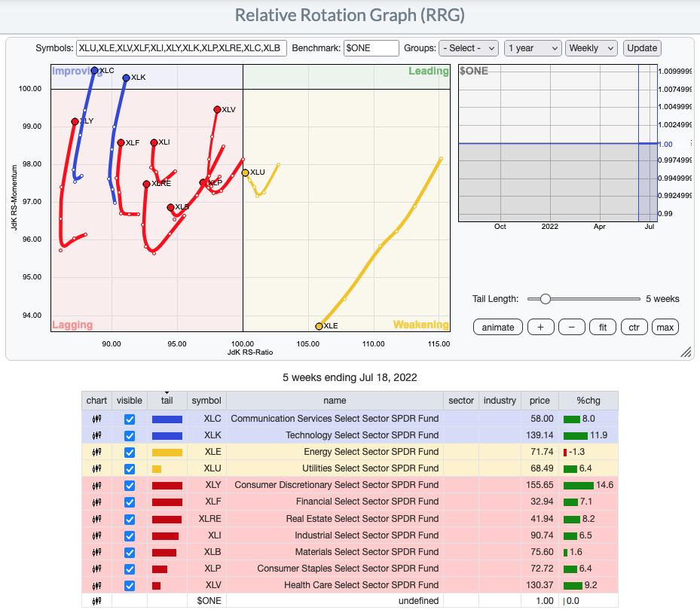
Task: Click the Tail Length slider handle
Action: [x=545, y=299]
